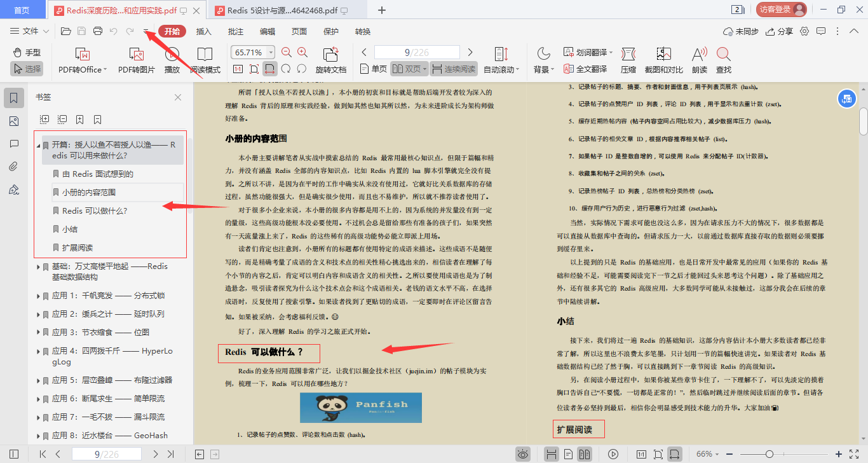Switch to 转换 ribbon tab
This screenshot has height=463, width=868.
(x=363, y=31)
